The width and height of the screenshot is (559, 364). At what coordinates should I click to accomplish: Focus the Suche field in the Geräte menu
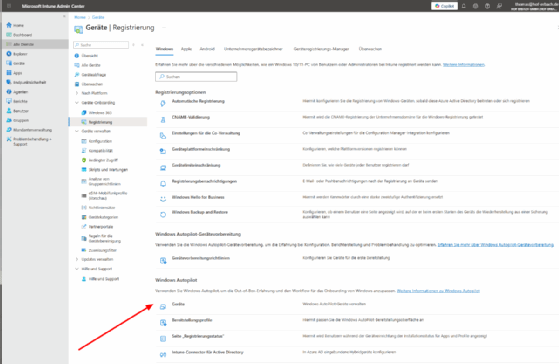tap(101, 45)
